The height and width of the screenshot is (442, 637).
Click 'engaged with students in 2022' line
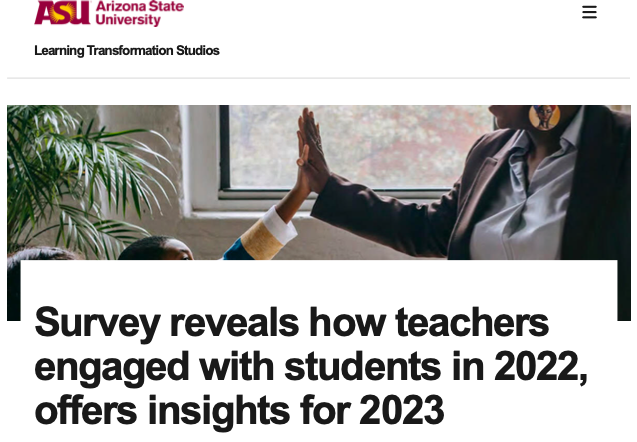[x=311, y=367]
